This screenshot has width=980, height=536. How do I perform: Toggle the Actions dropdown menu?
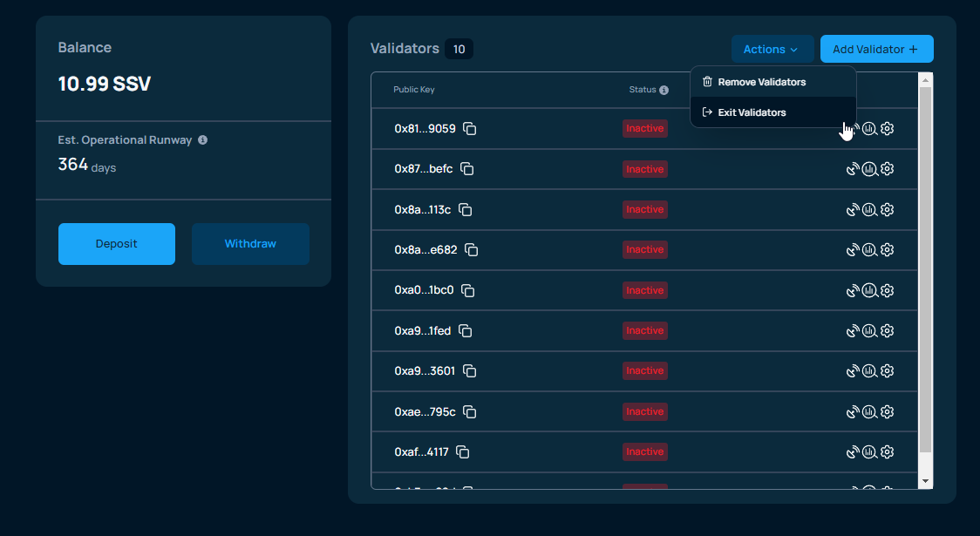tap(772, 49)
